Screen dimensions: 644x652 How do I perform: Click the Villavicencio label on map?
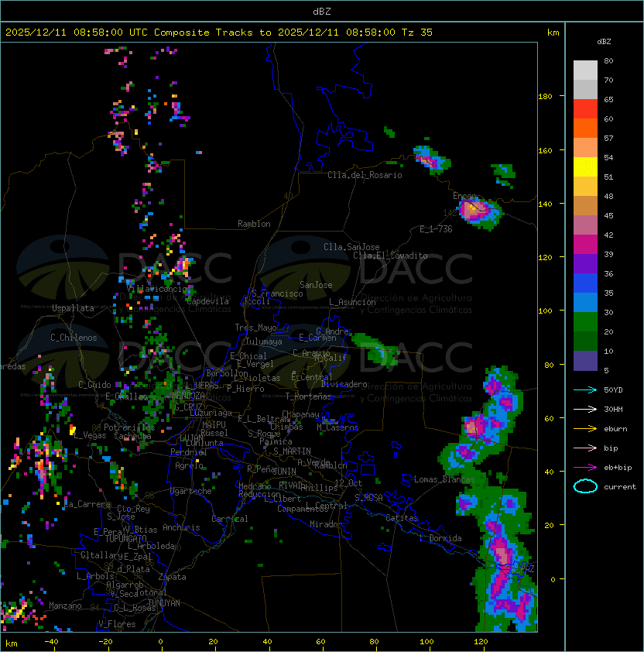[x=157, y=289]
